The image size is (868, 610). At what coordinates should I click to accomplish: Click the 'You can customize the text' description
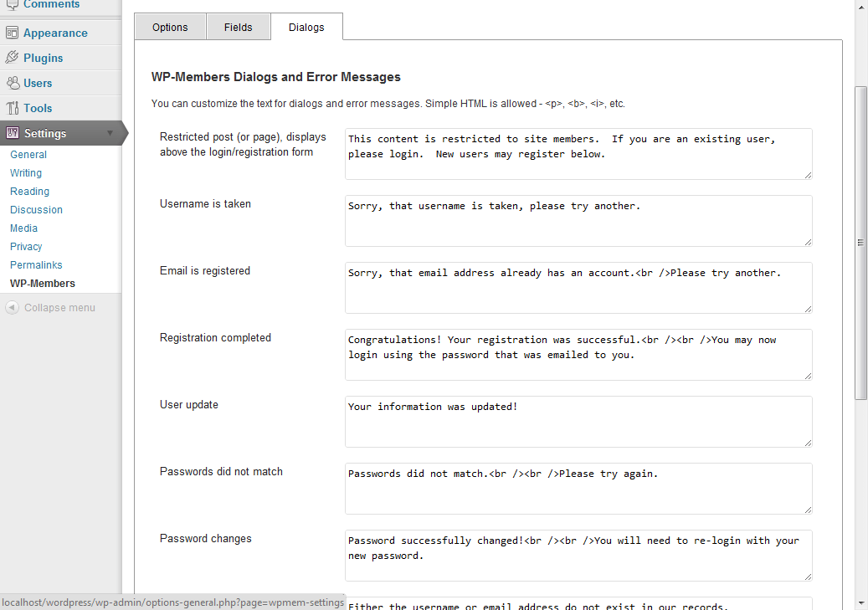click(388, 104)
